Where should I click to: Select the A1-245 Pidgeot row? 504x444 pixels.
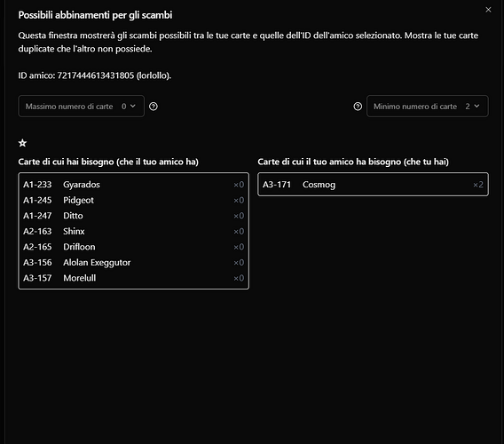click(x=133, y=200)
